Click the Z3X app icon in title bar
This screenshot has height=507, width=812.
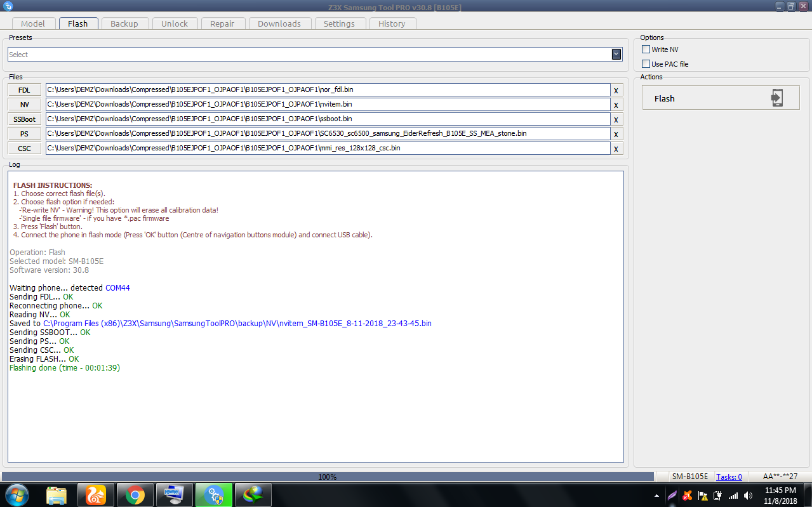tap(8, 6)
